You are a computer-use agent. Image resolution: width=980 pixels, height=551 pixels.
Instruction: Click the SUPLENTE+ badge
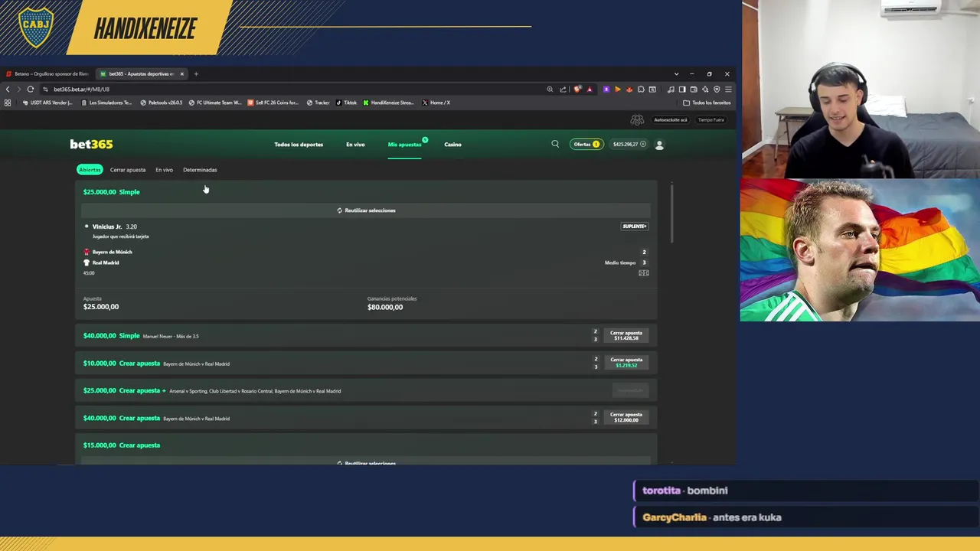click(635, 227)
